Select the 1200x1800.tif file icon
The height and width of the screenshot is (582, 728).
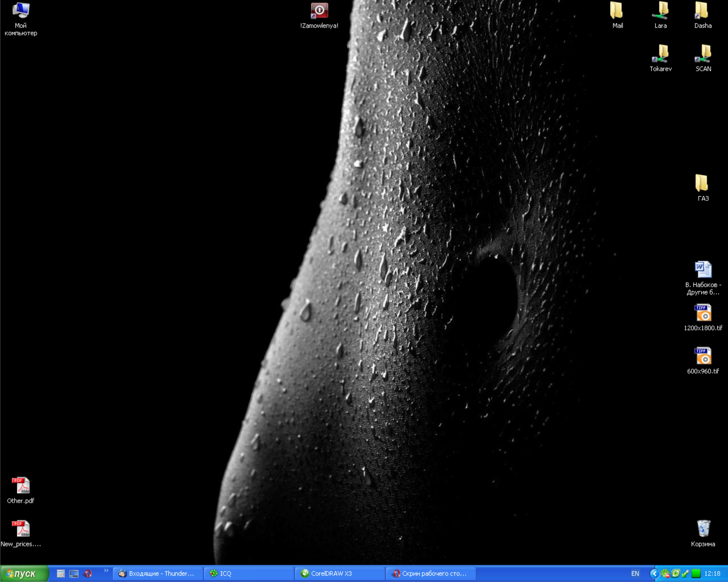pos(703,313)
